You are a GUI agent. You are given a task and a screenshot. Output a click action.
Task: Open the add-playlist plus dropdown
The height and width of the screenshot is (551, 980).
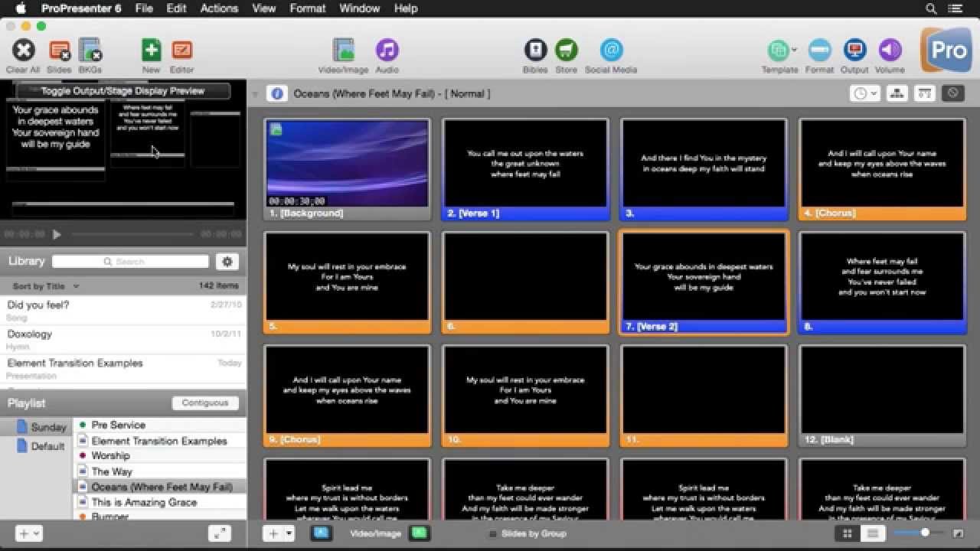click(30, 533)
